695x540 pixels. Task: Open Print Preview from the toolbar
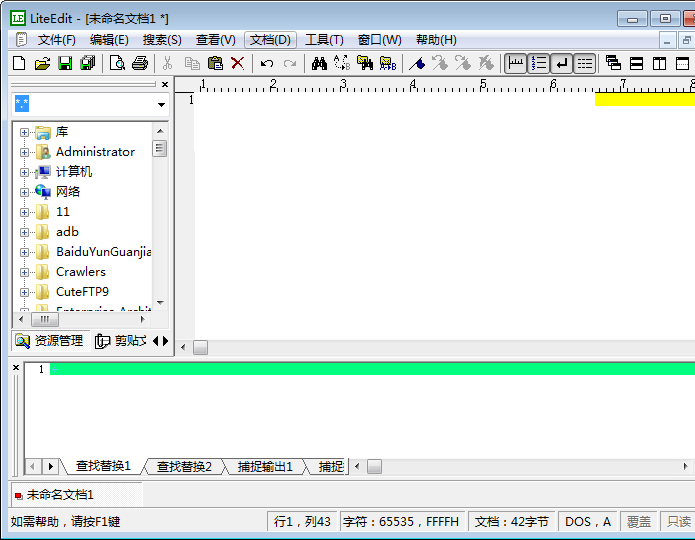click(117, 63)
